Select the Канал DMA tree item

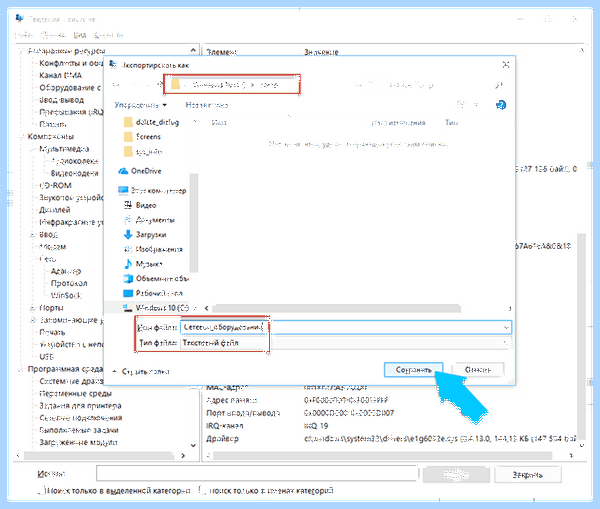point(60,75)
